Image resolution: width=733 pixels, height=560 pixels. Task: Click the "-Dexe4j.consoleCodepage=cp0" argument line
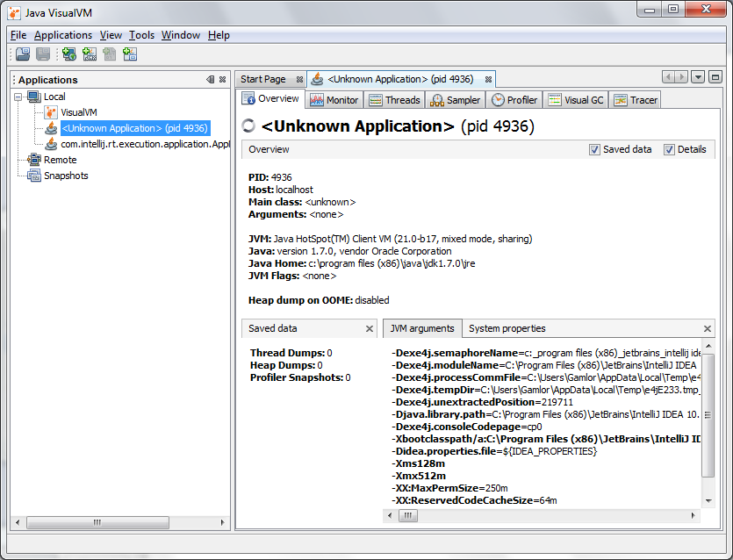click(467, 427)
